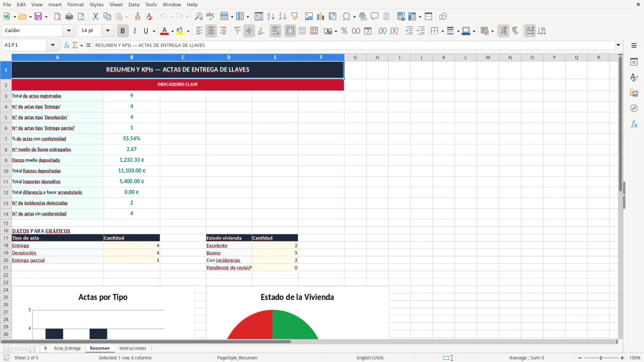Viewport: 644px width, 362px height.
Task: Add a decimal place
Action: [382, 31]
